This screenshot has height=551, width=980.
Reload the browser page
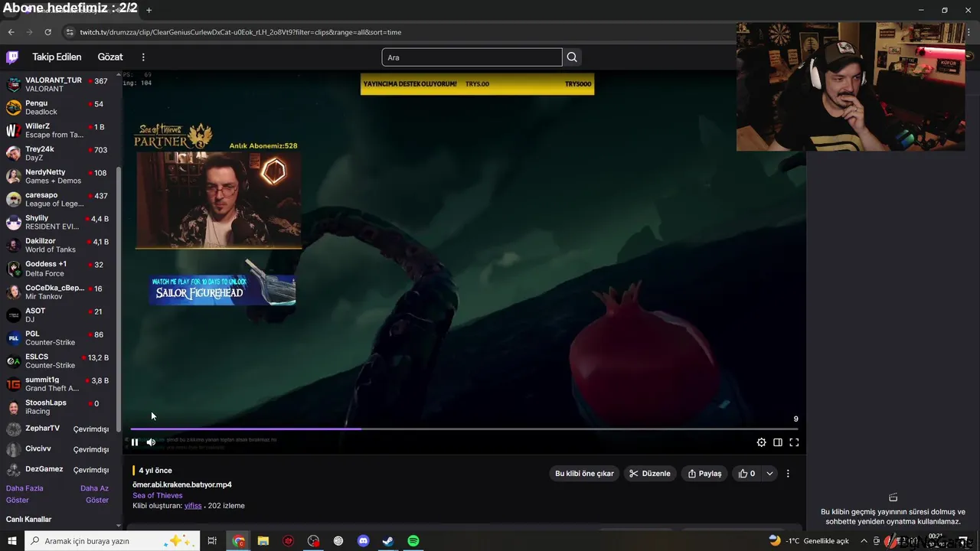tap(47, 32)
